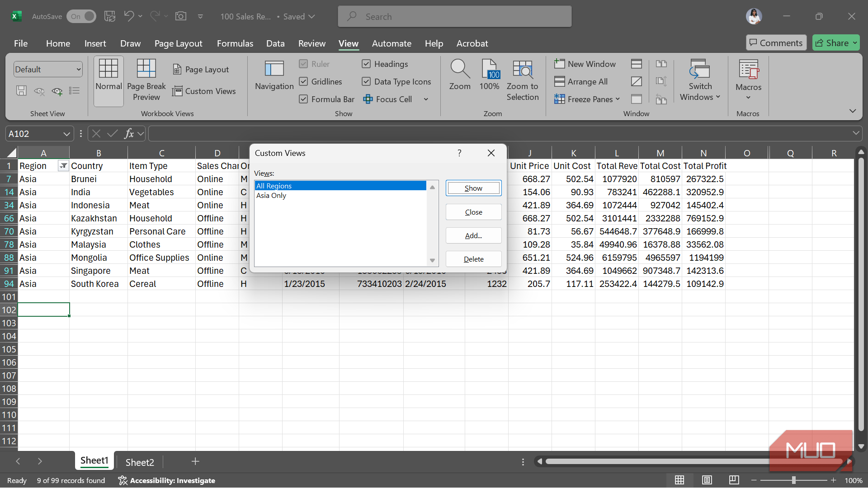The height and width of the screenshot is (488, 868).
Task: Open the File menu
Action: click(x=21, y=44)
